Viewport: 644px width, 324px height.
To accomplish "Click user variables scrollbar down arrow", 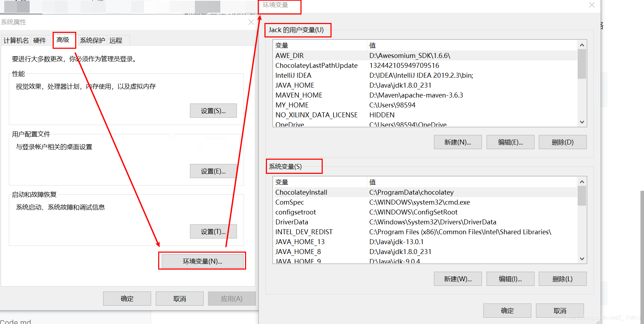I will point(582,122).
